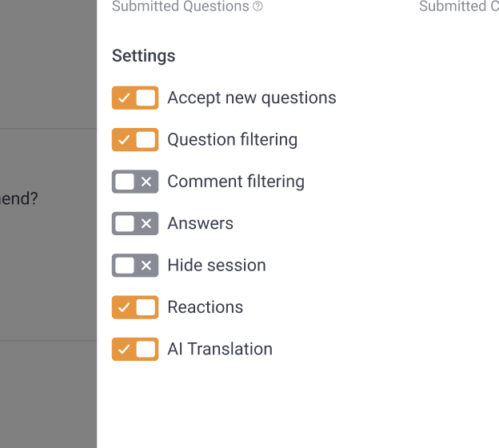
Task: Click the dimmed question text ending in "end?"
Action: [18, 198]
